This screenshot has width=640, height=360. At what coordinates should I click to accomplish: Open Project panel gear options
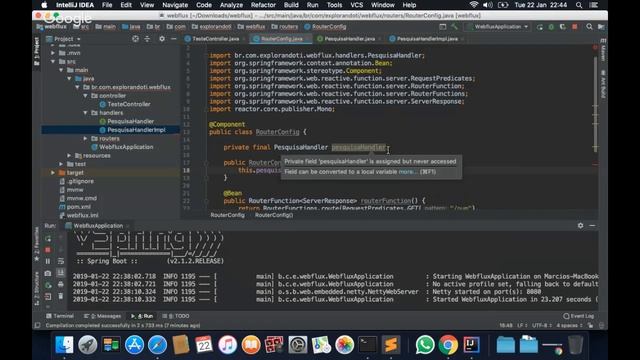click(162, 39)
